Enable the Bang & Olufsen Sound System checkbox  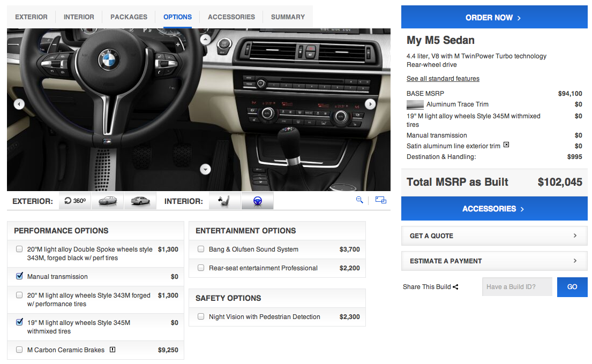coord(201,249)
